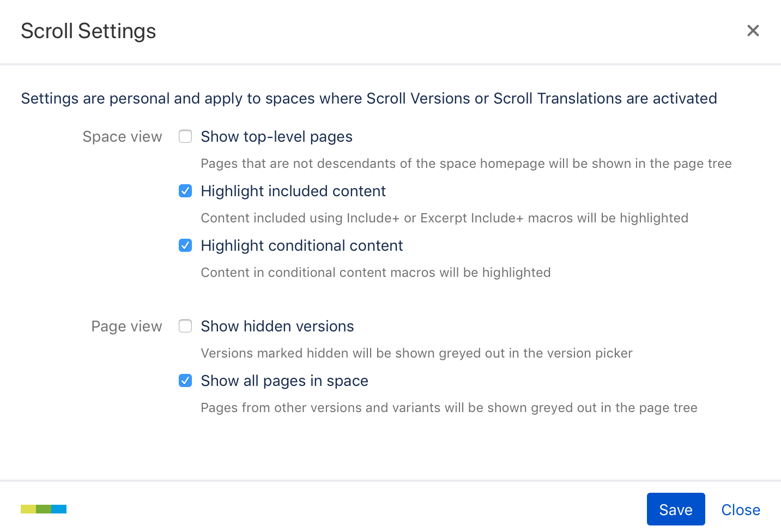This screenshot has height=532, width=781.
Task: Disable the Highlight conditional content checkbox
Action: (x=185, y=245)
